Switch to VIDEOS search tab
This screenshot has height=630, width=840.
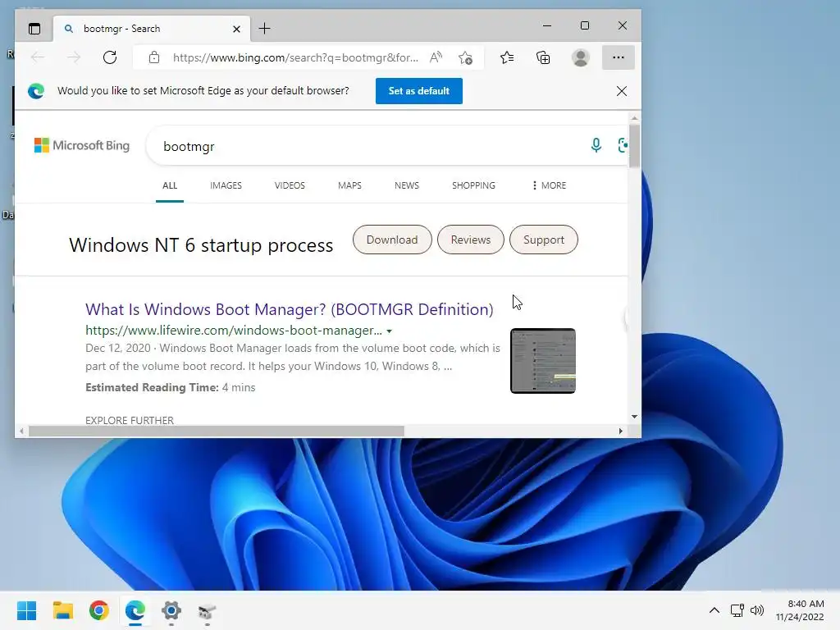[x=290, y=185]
